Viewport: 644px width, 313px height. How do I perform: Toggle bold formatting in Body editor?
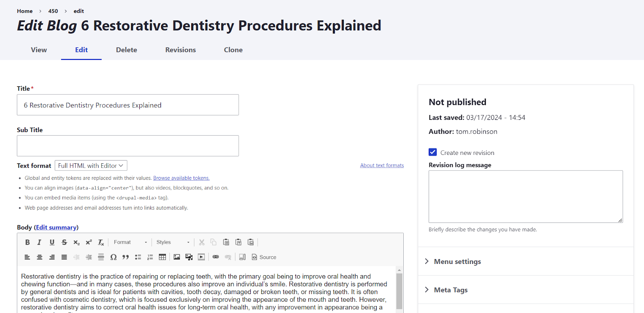[27, 242]
